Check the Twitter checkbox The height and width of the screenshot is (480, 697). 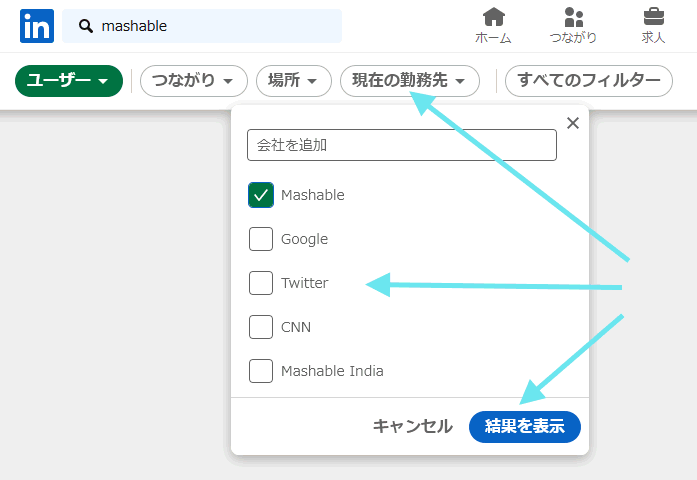coord(261,283)
